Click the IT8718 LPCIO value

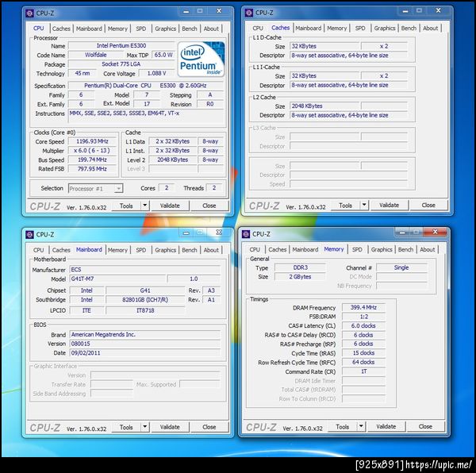[x=145, y=310]
